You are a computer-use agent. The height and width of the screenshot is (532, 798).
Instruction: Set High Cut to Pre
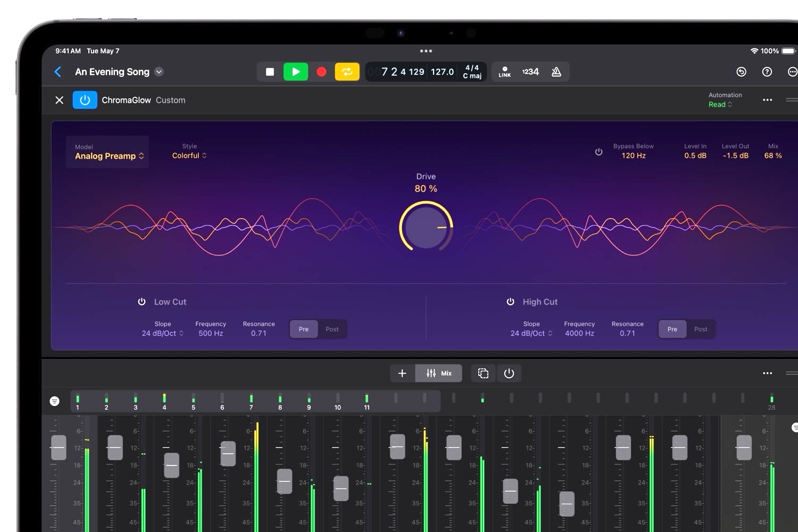(x=672, y=329)
